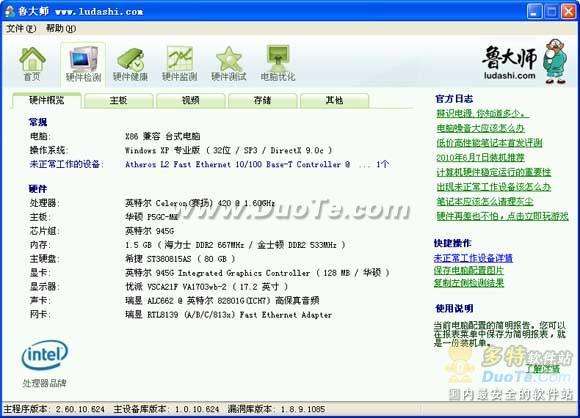Click 保存电脑配置图片 quick action

[469, 270]
